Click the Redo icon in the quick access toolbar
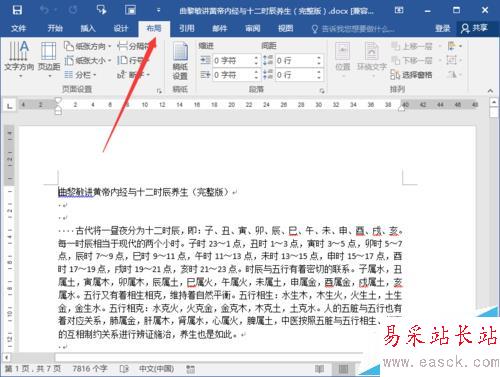 pyautogui.click(x=73, y=10)
